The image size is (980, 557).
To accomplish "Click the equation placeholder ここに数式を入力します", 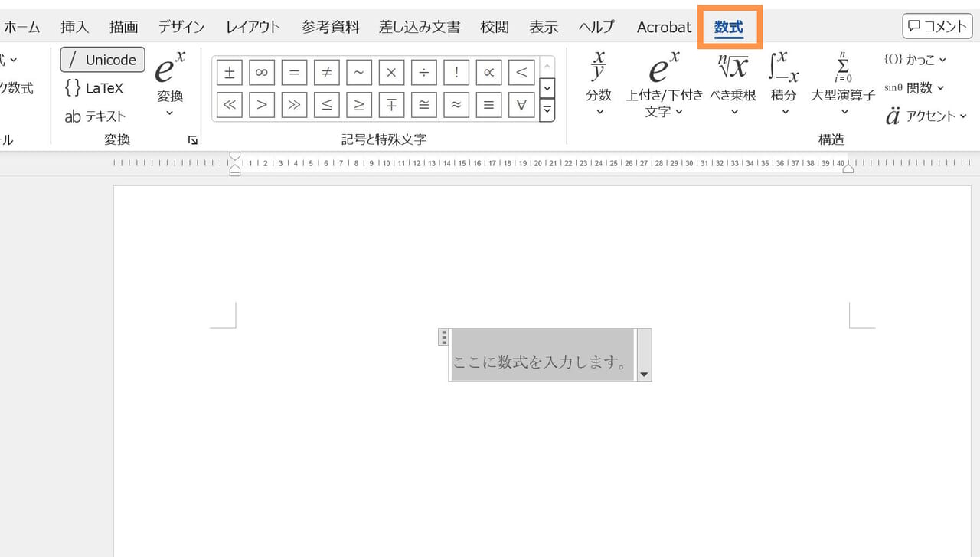I will point(541,362).
